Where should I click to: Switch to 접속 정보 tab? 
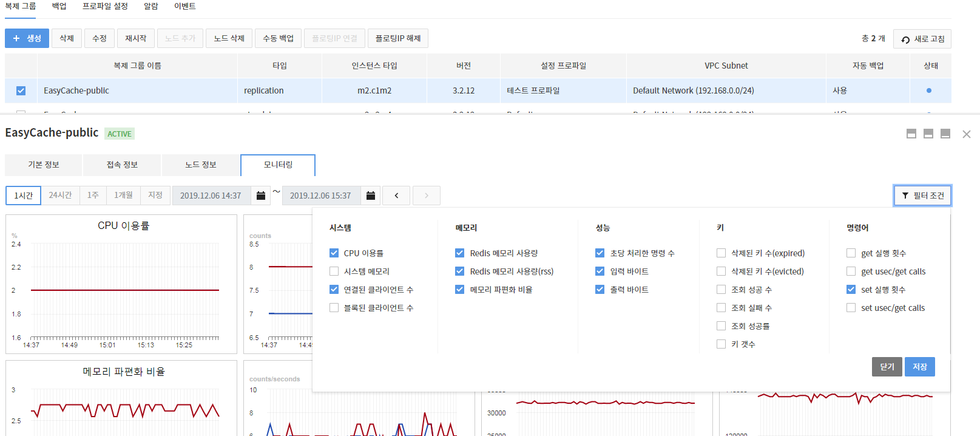coord(122,165)
